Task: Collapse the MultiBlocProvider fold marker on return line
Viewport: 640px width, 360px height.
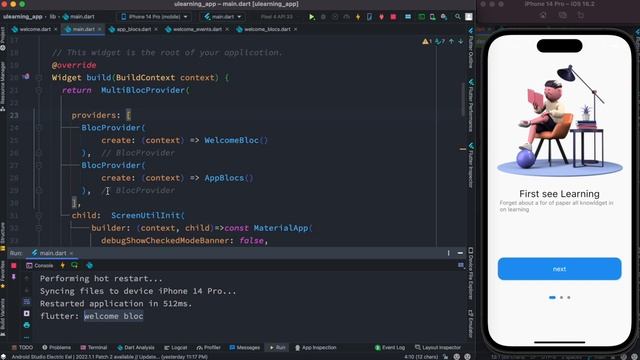Action: 39,90
